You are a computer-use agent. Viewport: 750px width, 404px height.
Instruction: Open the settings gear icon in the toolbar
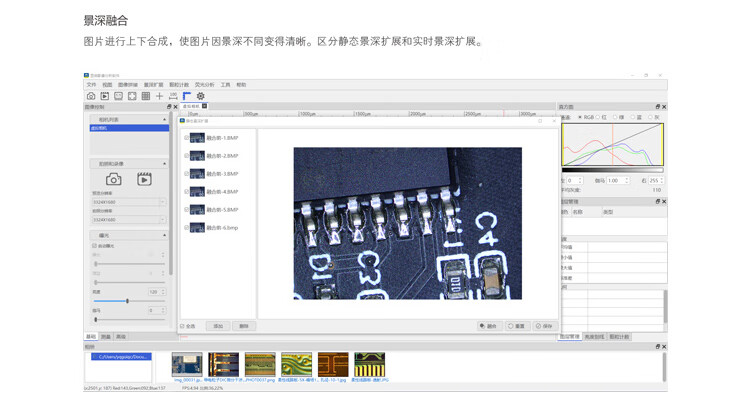click(200, 96)
